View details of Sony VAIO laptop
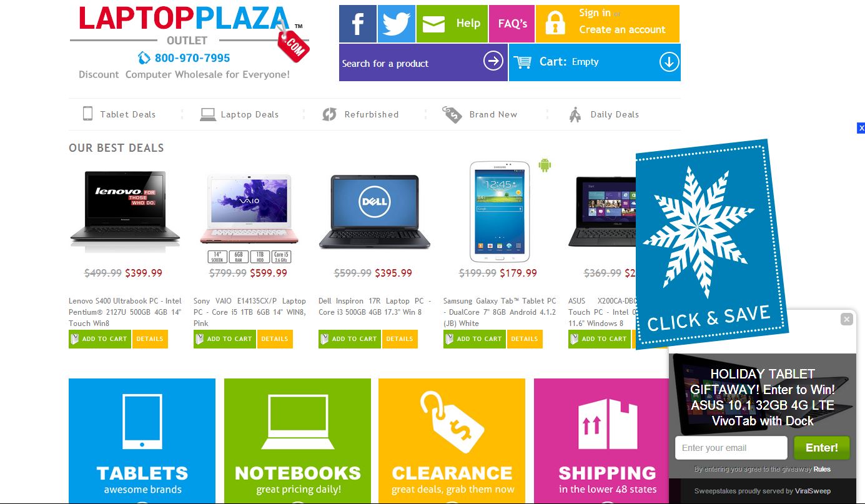The height and width of the screenshot is (504, 865). [275, 339]
